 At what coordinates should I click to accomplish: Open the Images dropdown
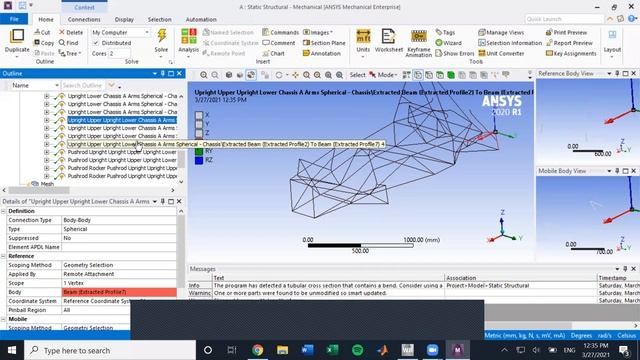point(318,32)
